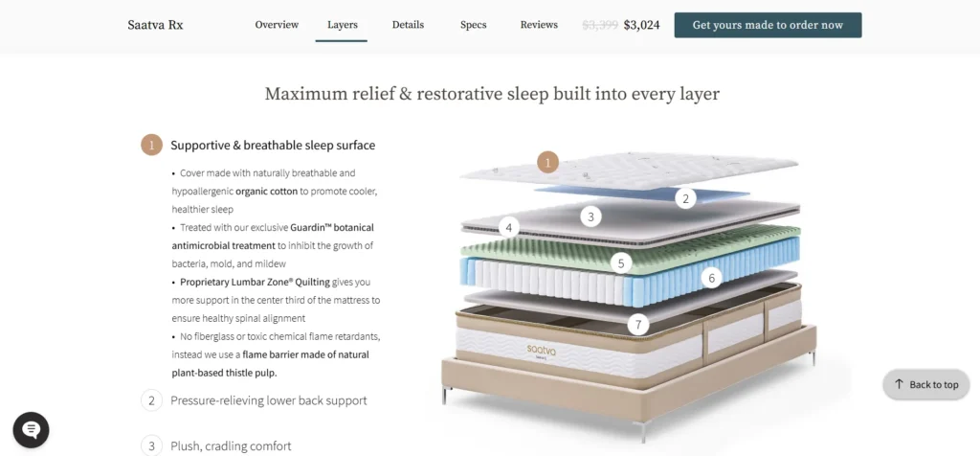Open the Specs tab

pos(473,25)
